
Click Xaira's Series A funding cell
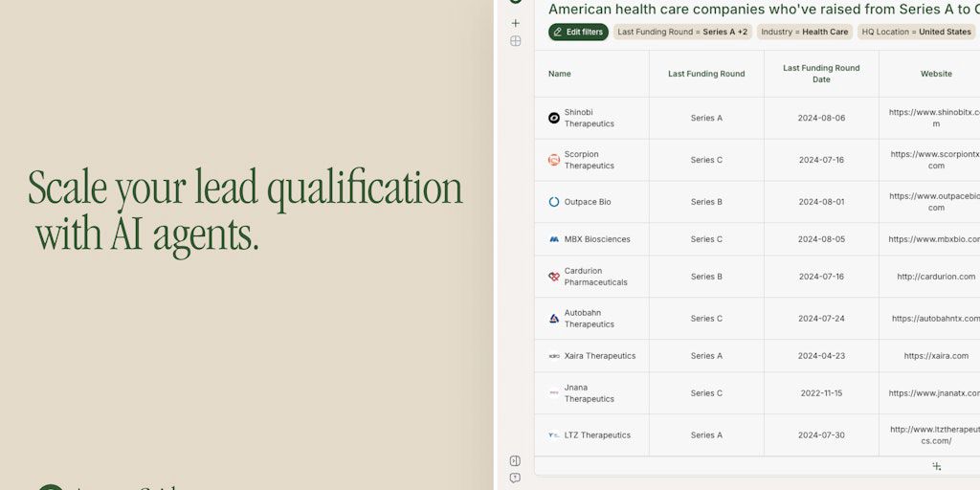pyautogui.click(x=706, y=356)
